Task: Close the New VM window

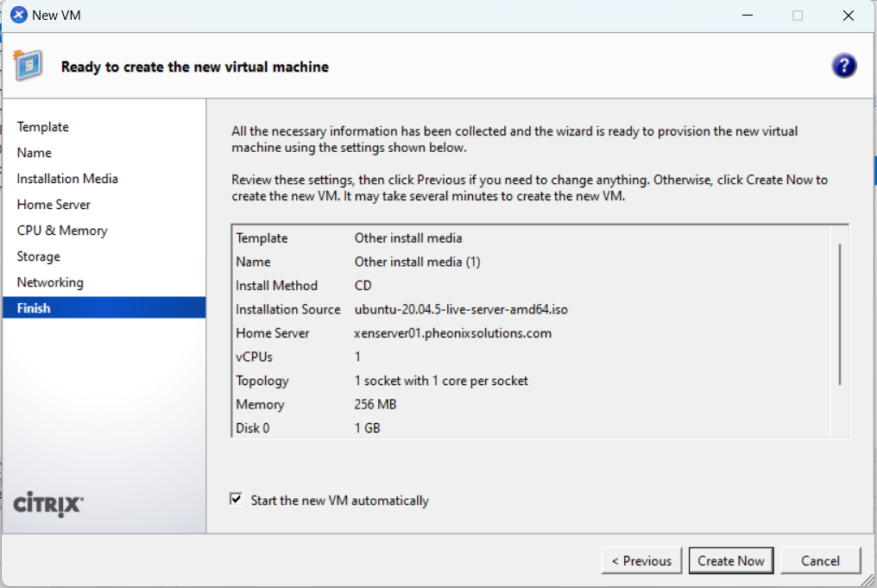Action: [x=848, y=16]
